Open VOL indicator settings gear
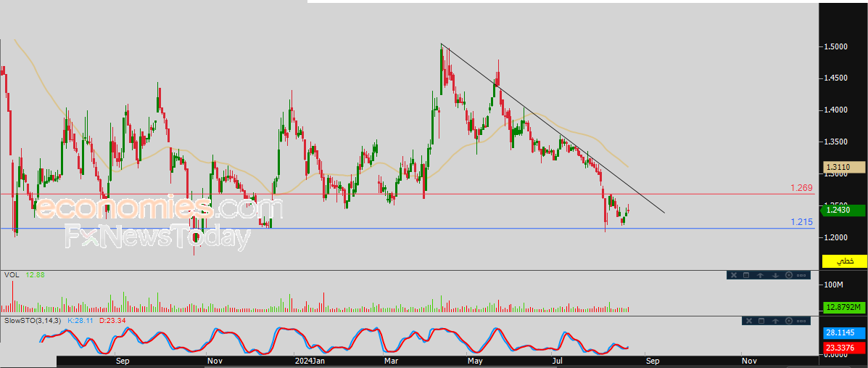868x368 pixels. (x=789, y=275)
